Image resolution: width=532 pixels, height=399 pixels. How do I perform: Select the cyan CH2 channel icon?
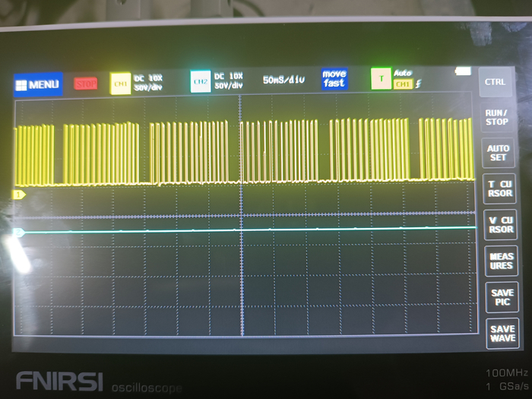coord(201,81)
